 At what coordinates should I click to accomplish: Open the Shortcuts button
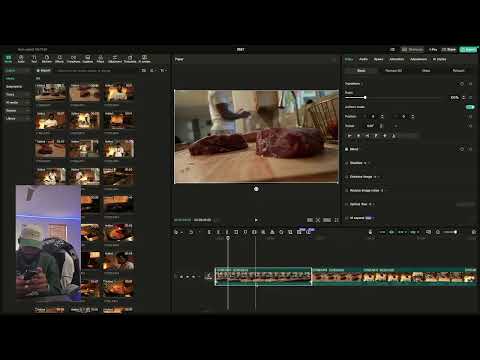tap(412, 49)
